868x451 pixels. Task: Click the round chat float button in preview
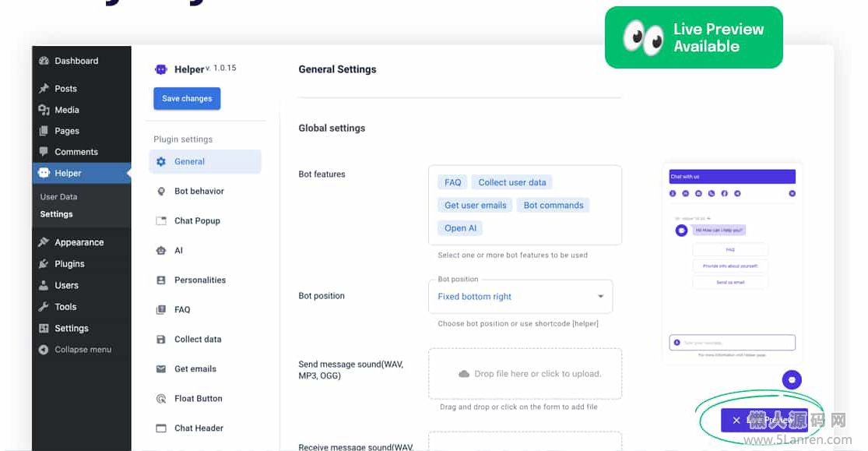792,379
